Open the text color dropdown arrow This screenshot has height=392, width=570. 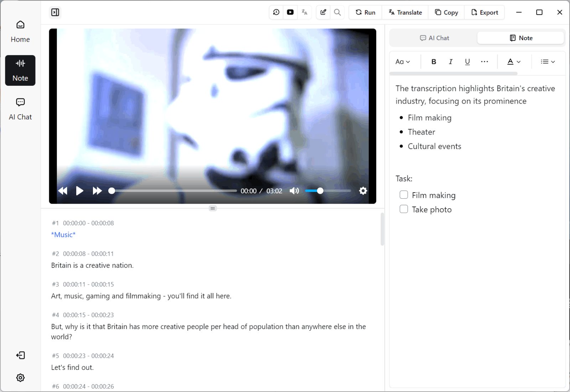click(519, 62)
